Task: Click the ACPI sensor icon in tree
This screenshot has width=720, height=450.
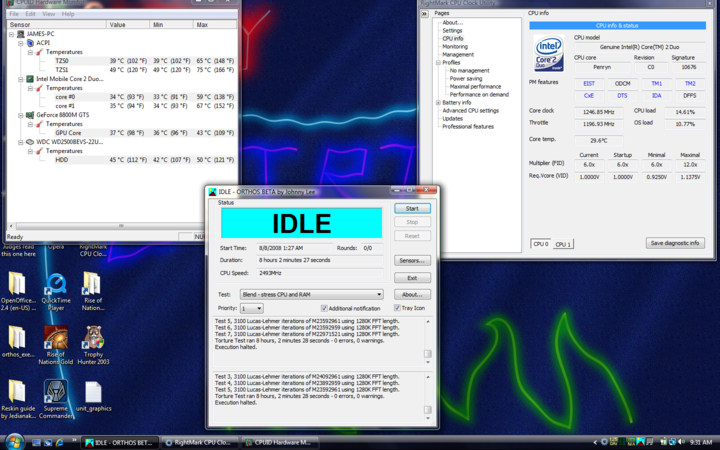Action: coord(30,43)
